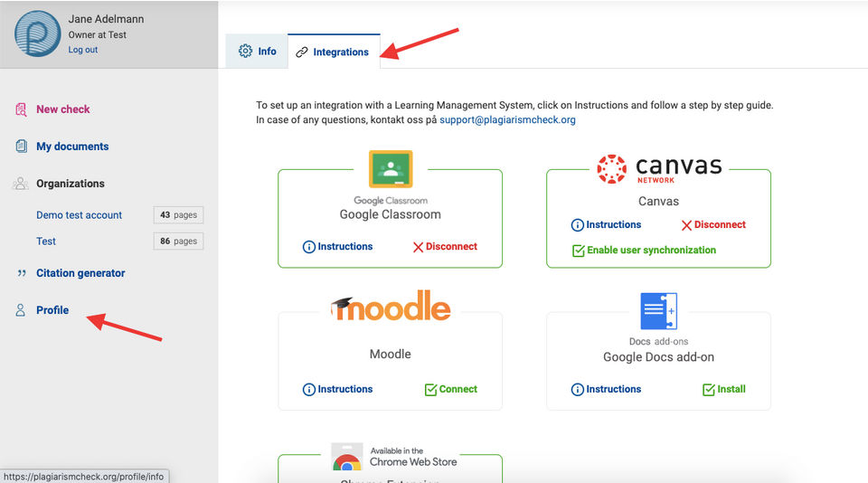Click the Canvas card title text
868x483 pixels.
point(659,201)
